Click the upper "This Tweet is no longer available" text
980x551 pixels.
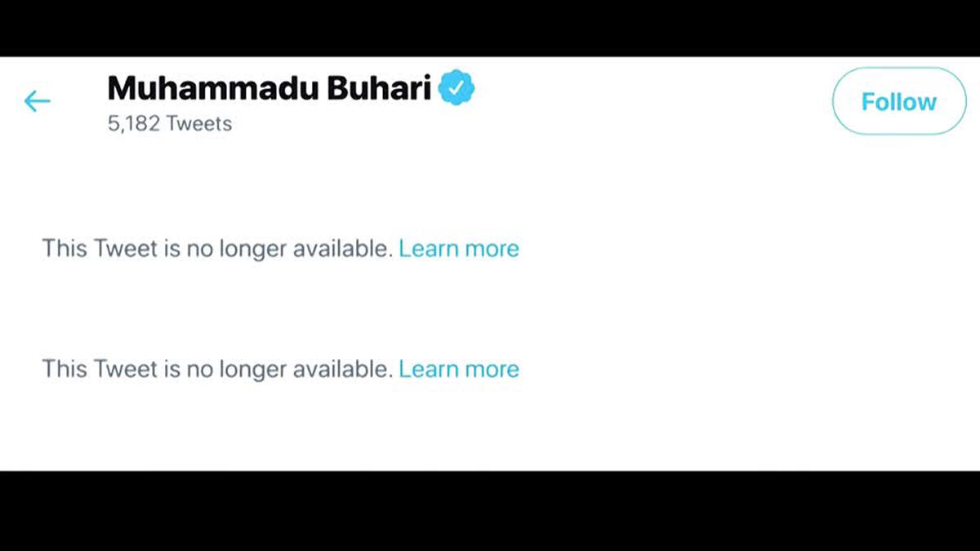(217, 248)
